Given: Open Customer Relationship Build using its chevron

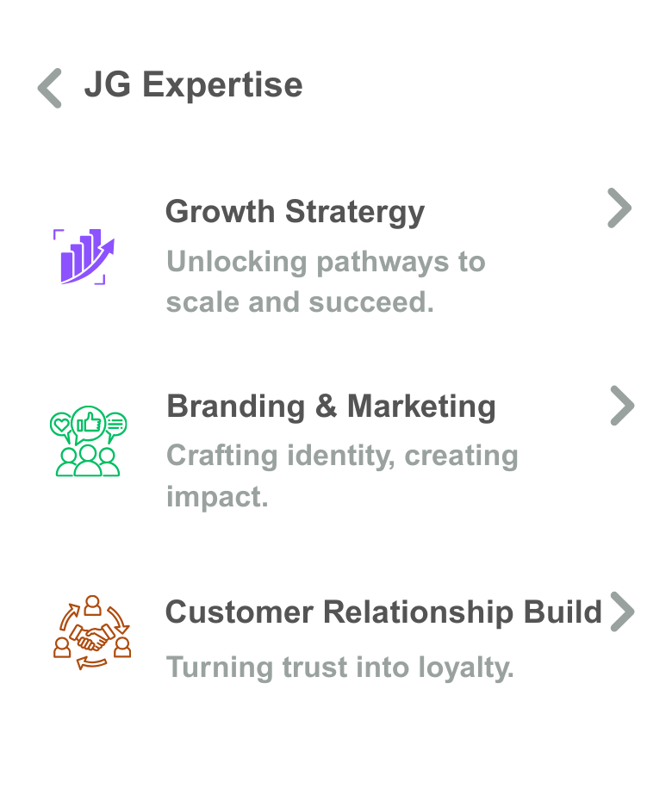Looking at the screenshot, I should tap(621, 612).
